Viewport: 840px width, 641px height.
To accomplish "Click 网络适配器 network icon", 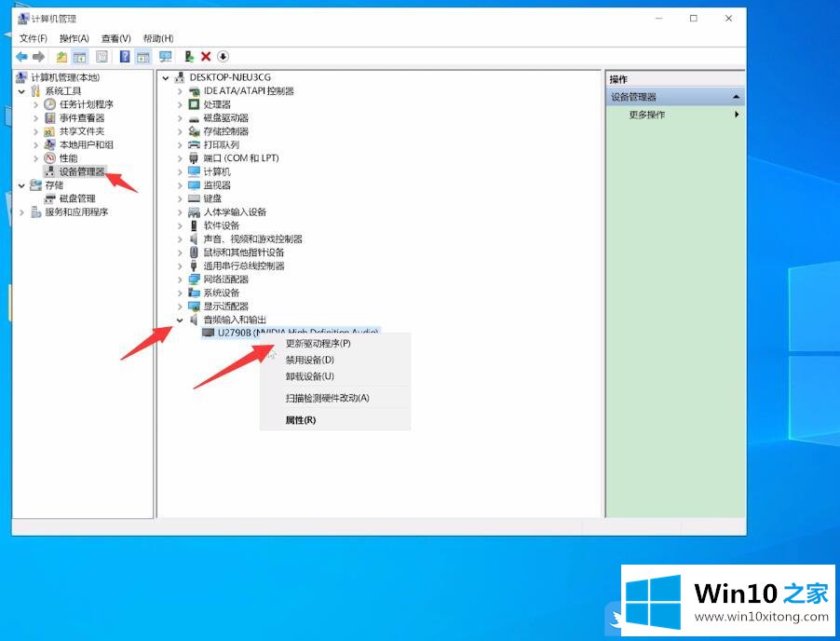I will (x=194, y=280).
